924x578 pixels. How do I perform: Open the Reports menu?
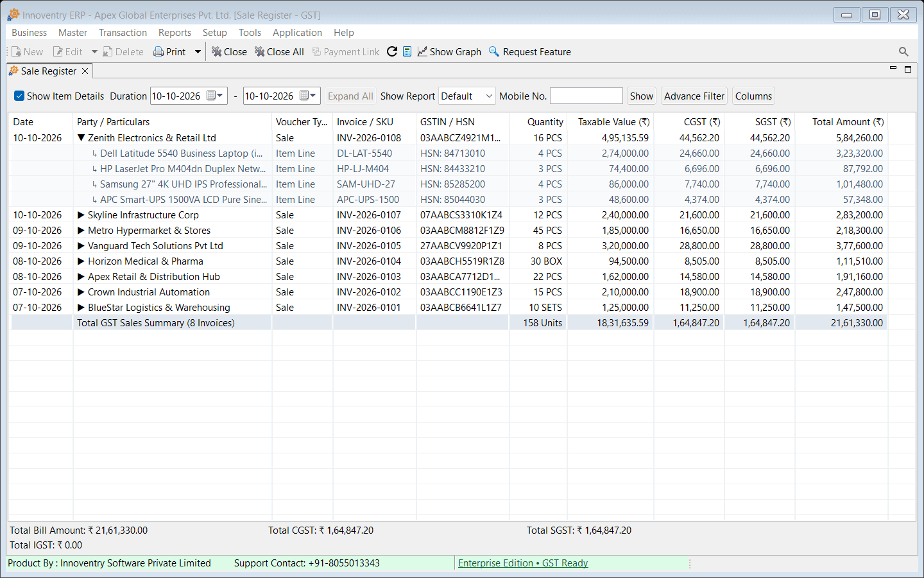pos(175,33)
